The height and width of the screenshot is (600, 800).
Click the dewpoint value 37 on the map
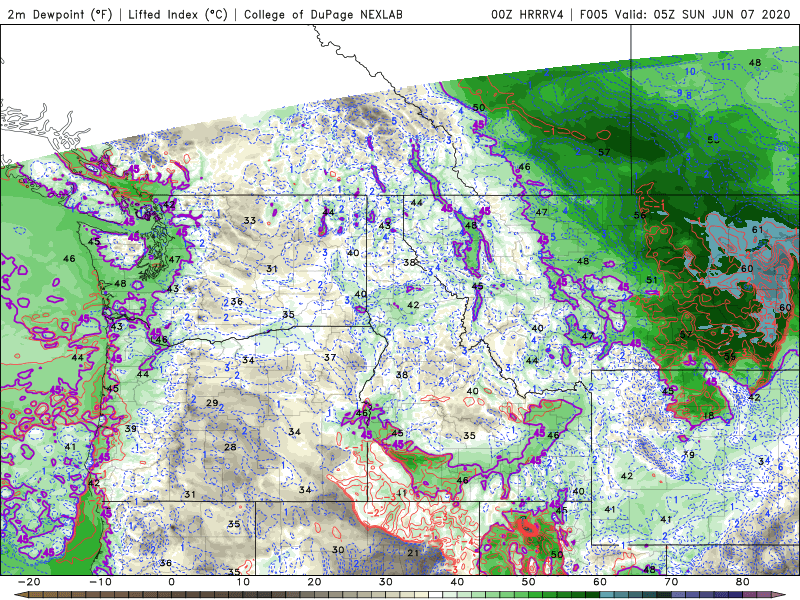point(330,357)
